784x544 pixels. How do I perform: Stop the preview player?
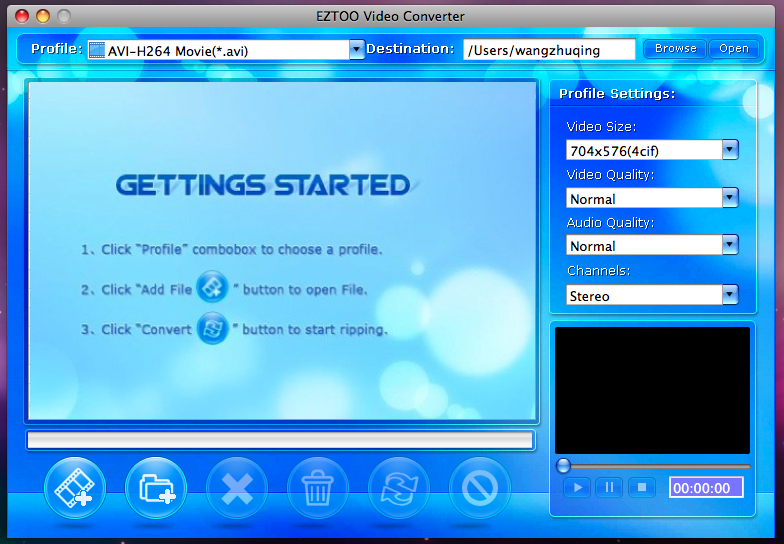(x=640, y=488)
